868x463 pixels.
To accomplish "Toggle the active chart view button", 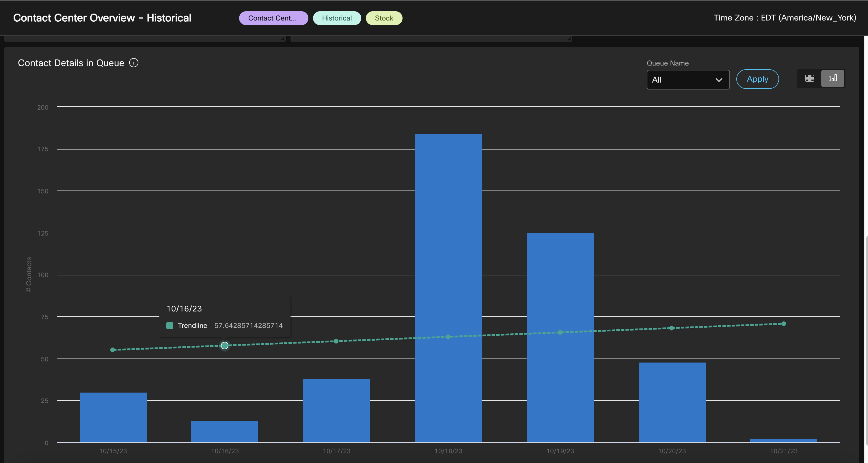I will (x=832, y=79).
